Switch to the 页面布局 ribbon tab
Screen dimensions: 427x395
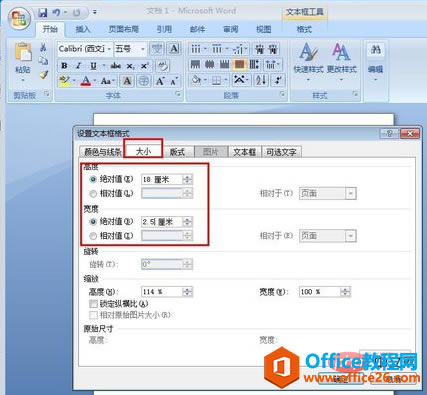tap(124, 29)
